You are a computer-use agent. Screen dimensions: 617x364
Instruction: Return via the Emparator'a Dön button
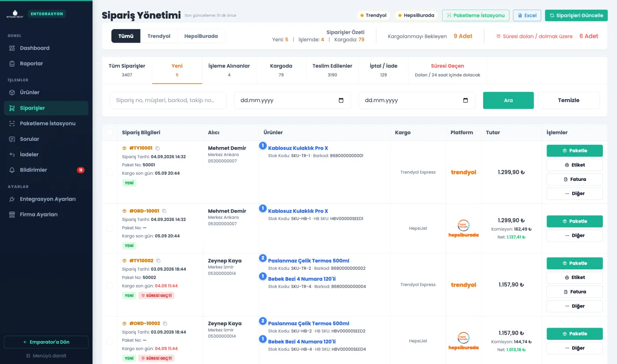point(46,342)
